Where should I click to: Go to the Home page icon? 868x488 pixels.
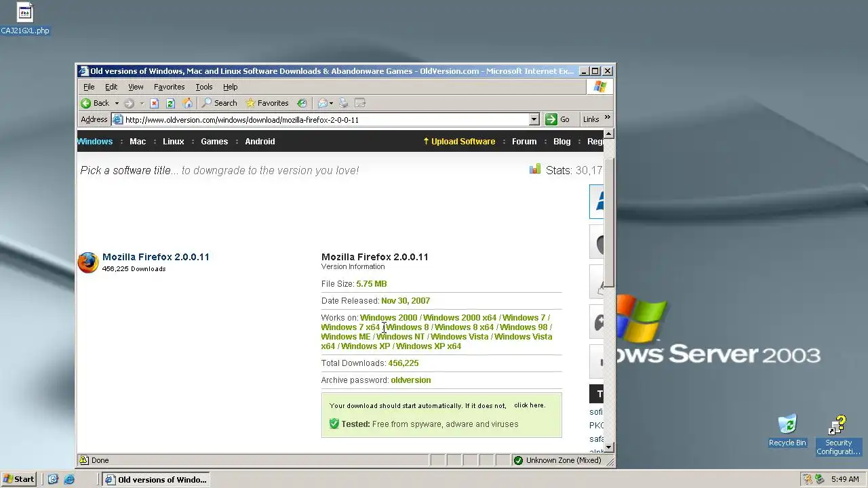coord(187,103)
